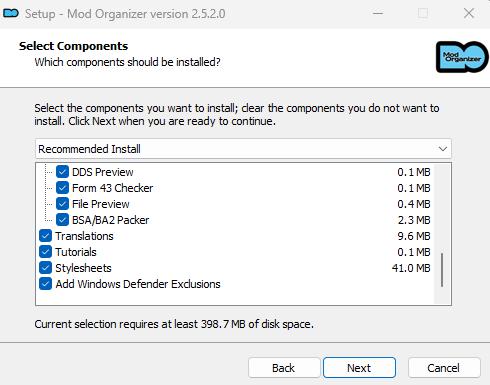This screenshot has height=385, width=490.
Task: Select the Translations row label
Action: 84,236
